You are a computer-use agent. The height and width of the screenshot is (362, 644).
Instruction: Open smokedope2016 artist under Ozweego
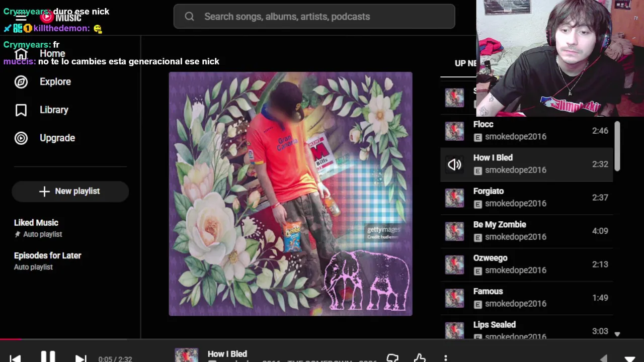(516, 270)
